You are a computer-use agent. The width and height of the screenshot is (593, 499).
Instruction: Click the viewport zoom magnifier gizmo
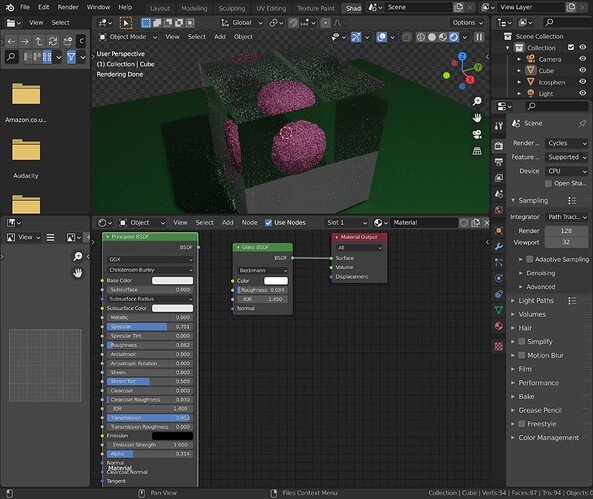click(x=477, y=101)
